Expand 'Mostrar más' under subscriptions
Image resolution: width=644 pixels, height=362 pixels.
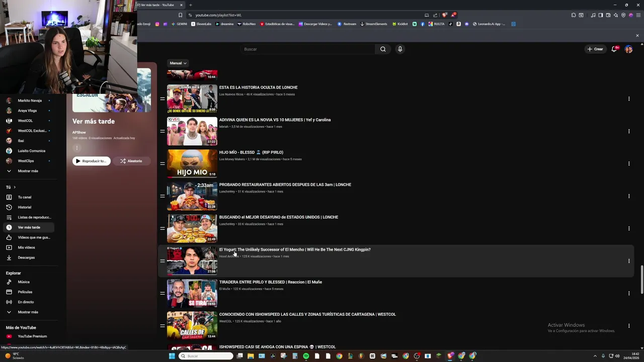click(x=28, y=171)
